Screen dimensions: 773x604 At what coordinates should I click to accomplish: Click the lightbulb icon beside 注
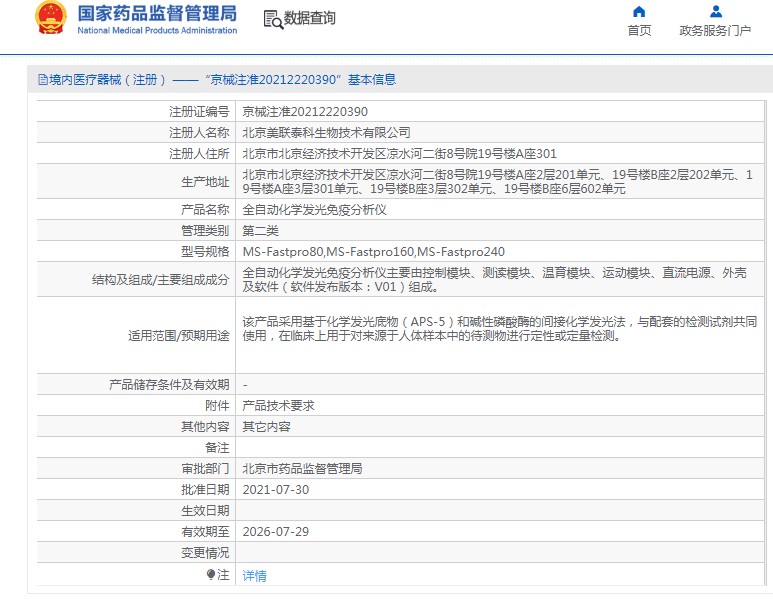tap(211, 575)
